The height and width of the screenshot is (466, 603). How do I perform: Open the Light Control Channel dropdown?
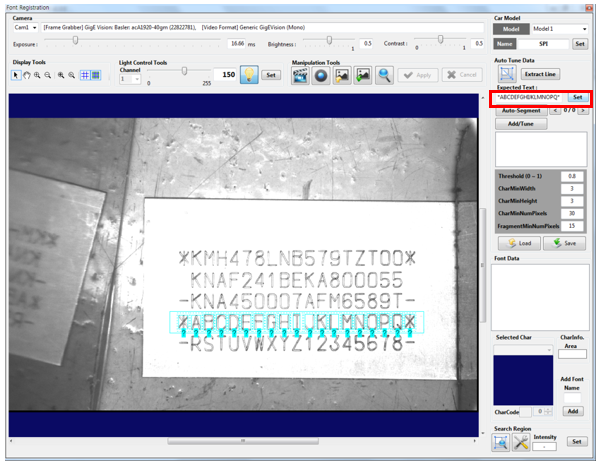click(131, 79)
